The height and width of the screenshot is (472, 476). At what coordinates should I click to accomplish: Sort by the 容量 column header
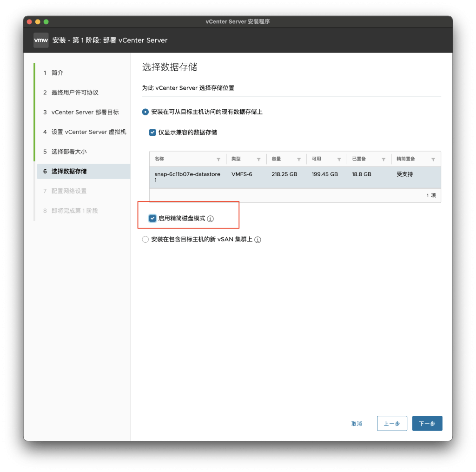(x=276, y=159)
